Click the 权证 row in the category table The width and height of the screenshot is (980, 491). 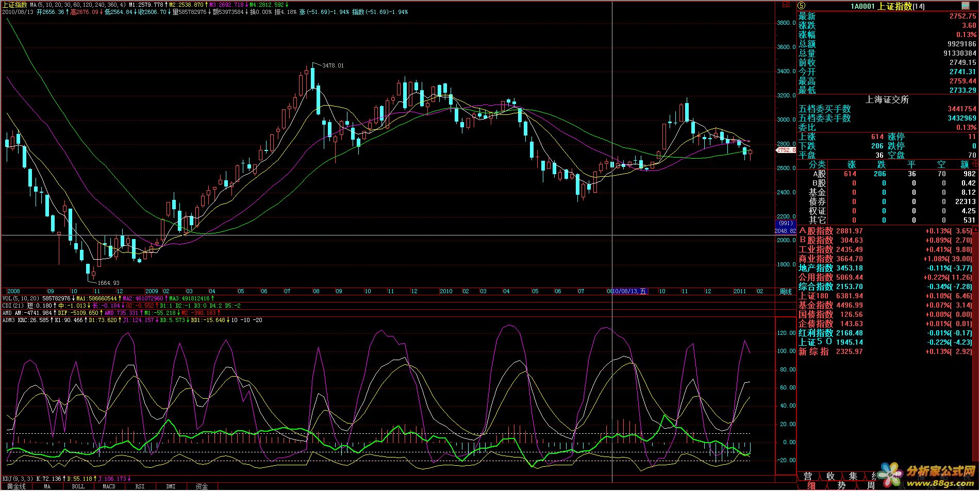point(887,211)
